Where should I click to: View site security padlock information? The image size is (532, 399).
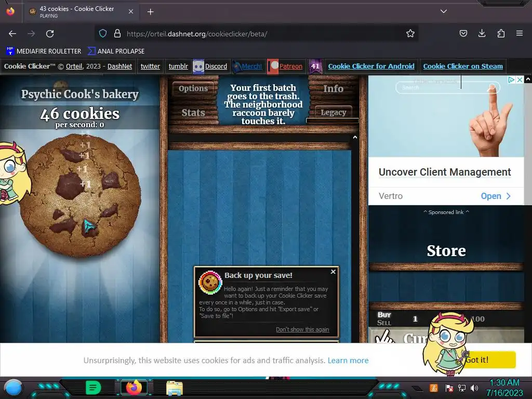point(117,33)
